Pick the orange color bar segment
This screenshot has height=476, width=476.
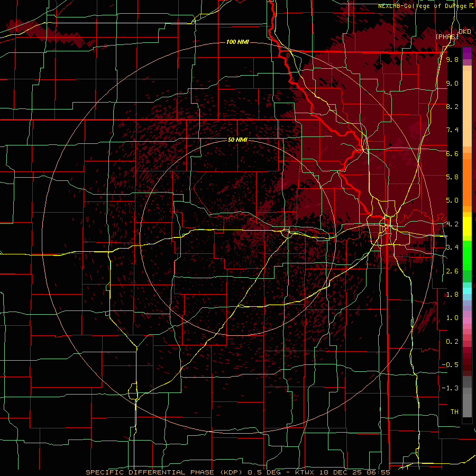point(467,182)
